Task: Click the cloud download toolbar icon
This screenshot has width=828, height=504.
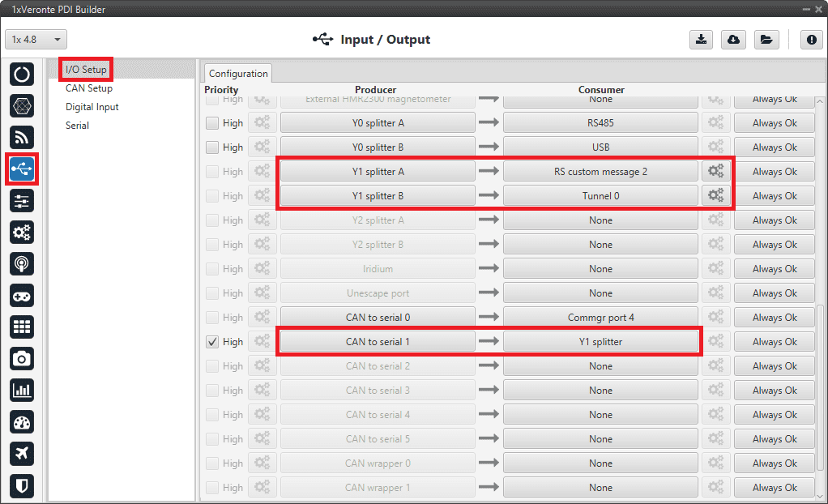Action: (x=733, y=40)
